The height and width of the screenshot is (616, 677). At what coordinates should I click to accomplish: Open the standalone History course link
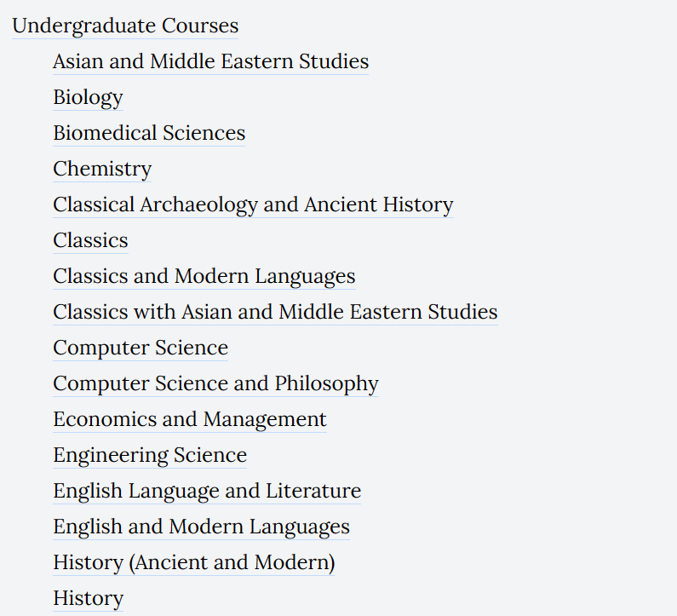88,599
